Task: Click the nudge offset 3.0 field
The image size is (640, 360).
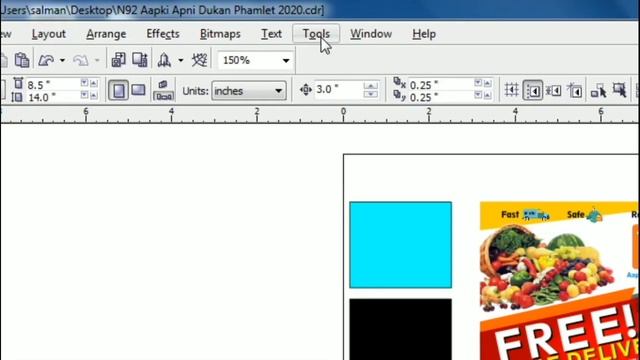Action: [338, 89]
